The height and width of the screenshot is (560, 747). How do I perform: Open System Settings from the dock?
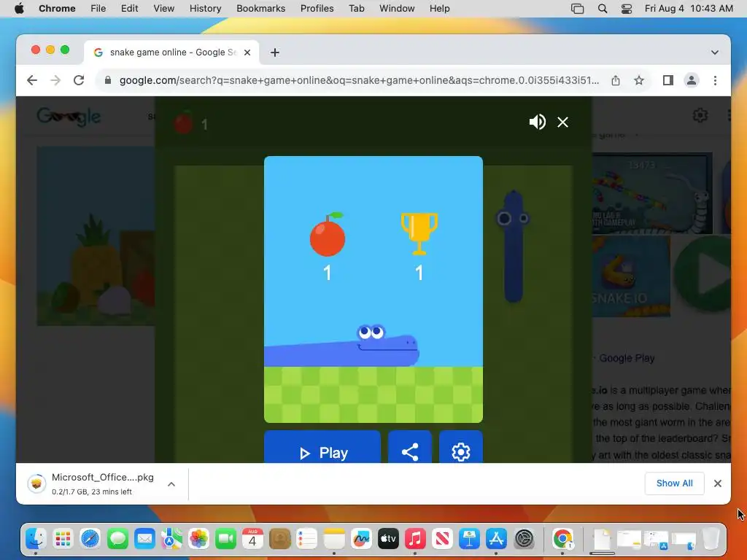pyautogui.click(x=524, y=539)
